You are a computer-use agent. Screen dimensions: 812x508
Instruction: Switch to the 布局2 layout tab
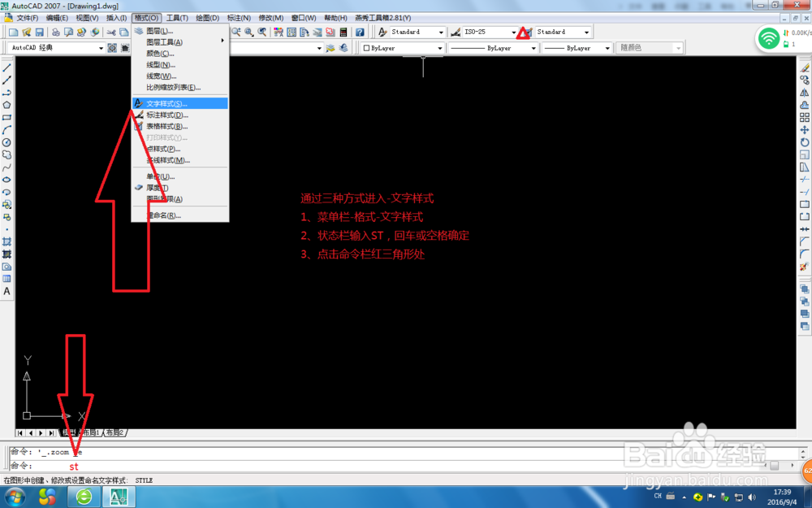pos(115,432)
